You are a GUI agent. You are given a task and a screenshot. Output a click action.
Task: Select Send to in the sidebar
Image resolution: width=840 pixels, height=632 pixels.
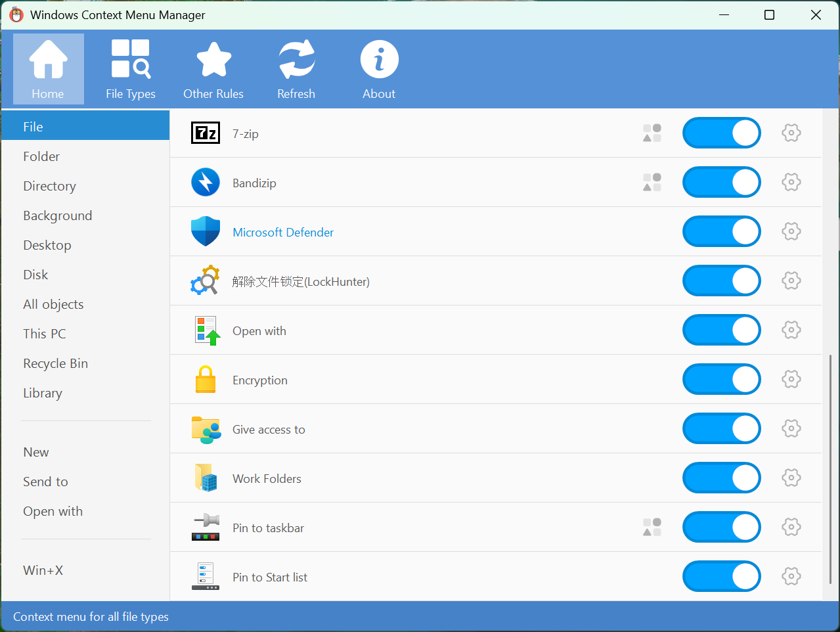point(85,482)
